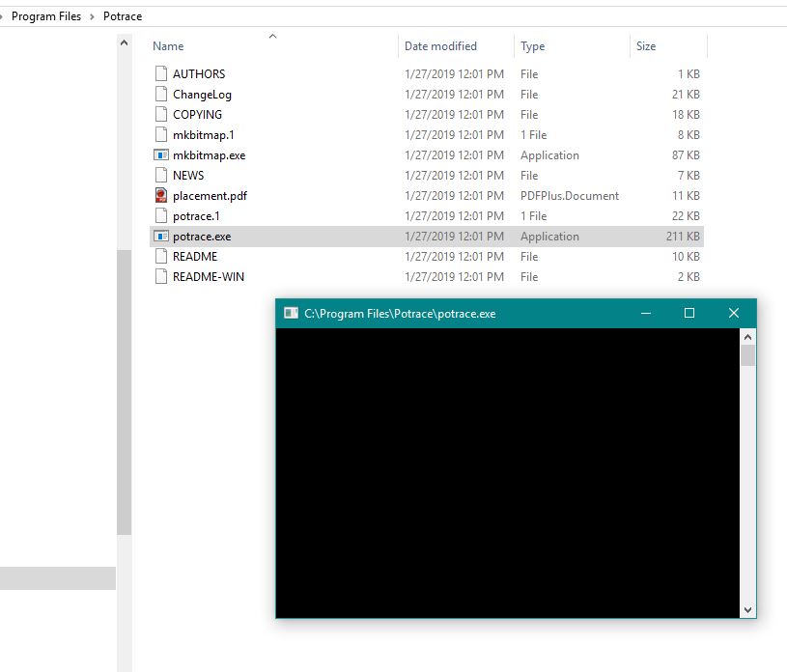
Task: Click the mkbitmap.1 file icon
Action: pos(161,134)
